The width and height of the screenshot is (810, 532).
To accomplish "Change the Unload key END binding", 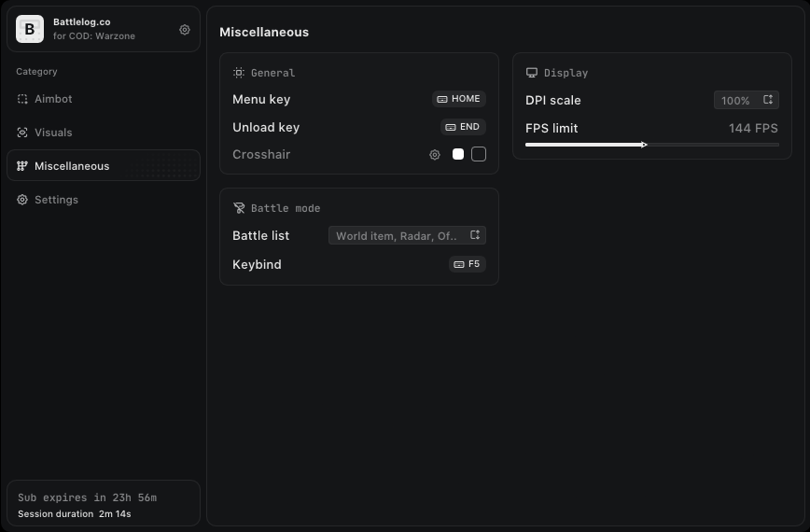I will pyautogui.click(x=463, y=127).
